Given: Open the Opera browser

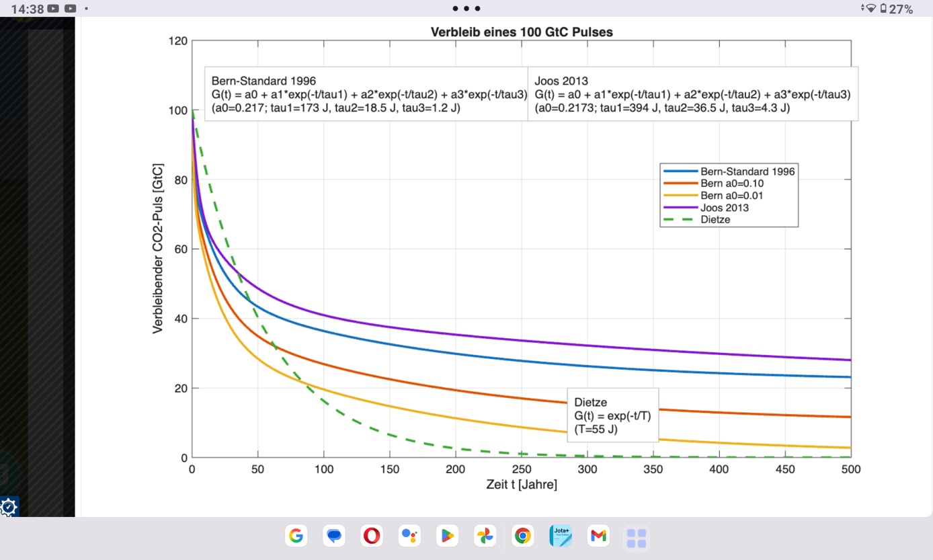Looking at the screenshot, I should pos(372,536).
